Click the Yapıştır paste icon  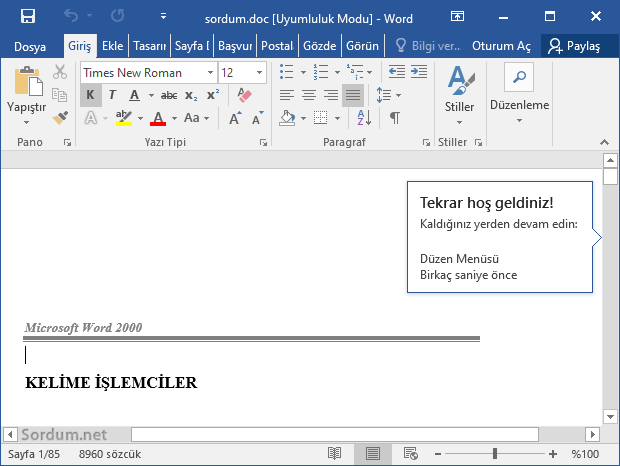(28, 81)
